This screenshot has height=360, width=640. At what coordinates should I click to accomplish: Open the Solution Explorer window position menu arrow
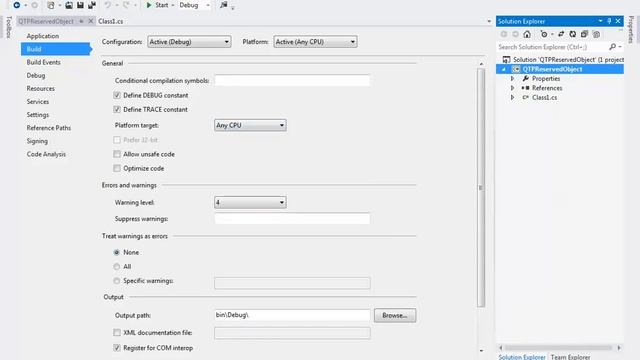(600, 21)
